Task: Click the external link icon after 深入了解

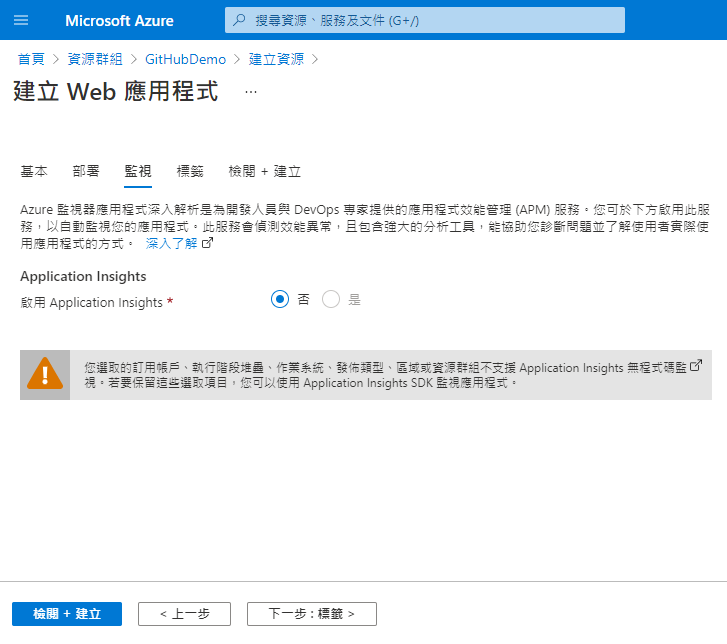Action: 207,242
